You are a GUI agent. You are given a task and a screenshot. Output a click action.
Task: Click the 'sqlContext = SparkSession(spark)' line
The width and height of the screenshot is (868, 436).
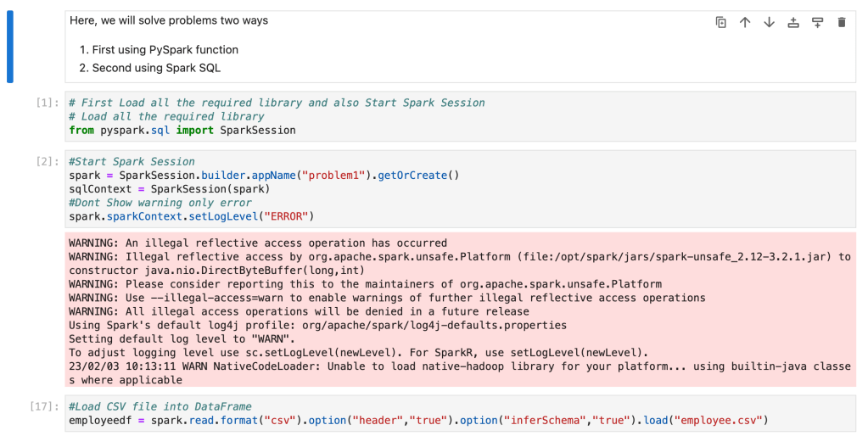pos(169,189)
